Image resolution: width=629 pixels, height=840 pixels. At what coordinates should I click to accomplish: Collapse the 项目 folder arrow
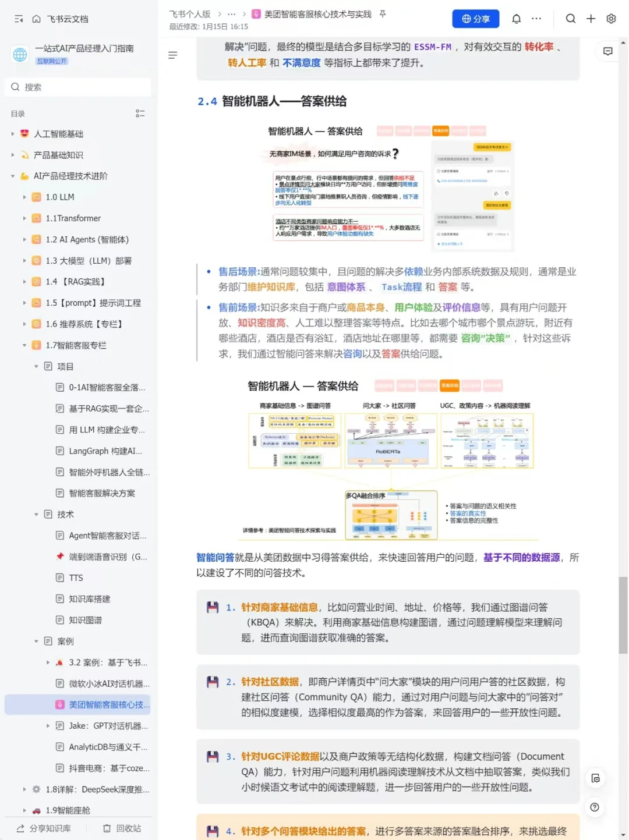click(36, 366)
